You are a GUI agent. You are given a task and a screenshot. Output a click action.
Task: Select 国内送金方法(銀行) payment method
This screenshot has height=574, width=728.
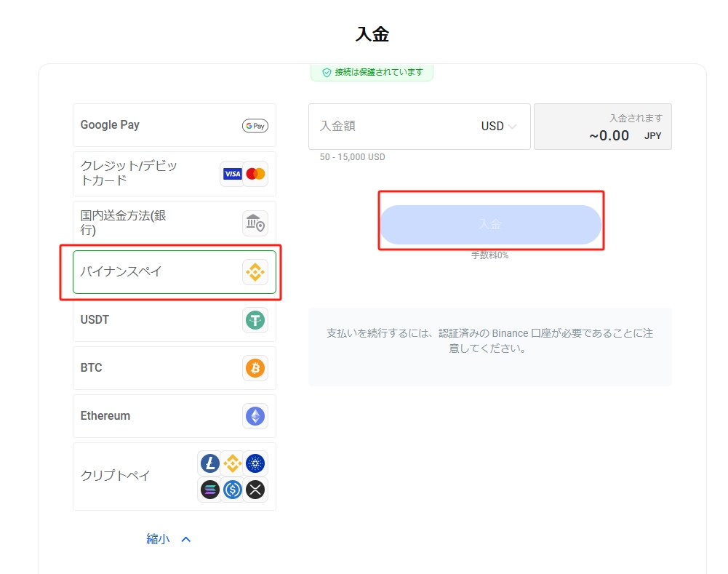tap(145, 223)
